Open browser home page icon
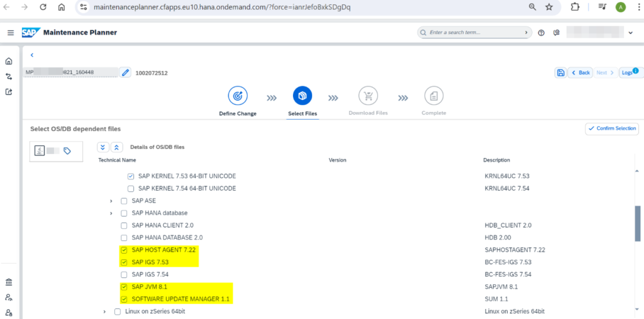Image resolution: width=644 pixels, height=319 pixels. coord(61,7)
